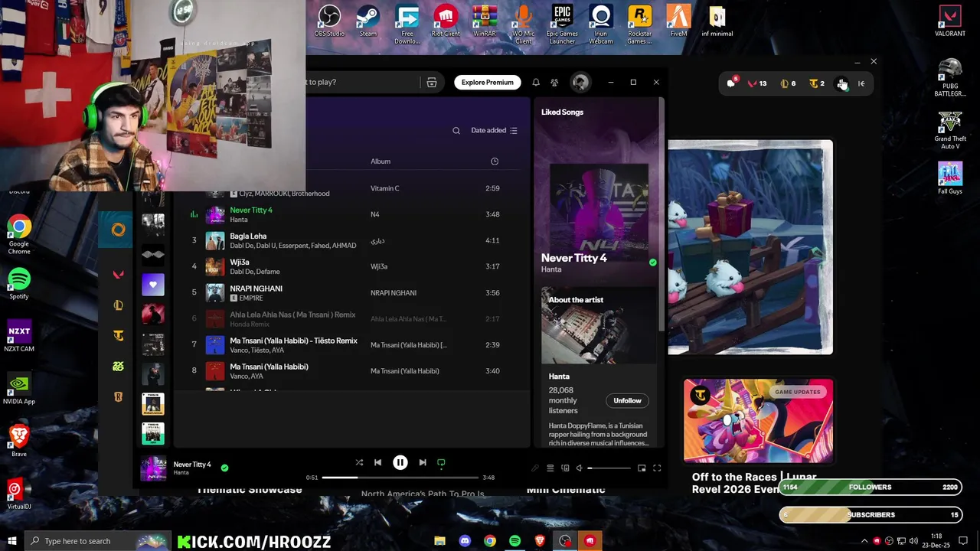This screenshot has width=980, height=551.
Task: Open album Vitamin C link
Action: [x=385, y=188]
